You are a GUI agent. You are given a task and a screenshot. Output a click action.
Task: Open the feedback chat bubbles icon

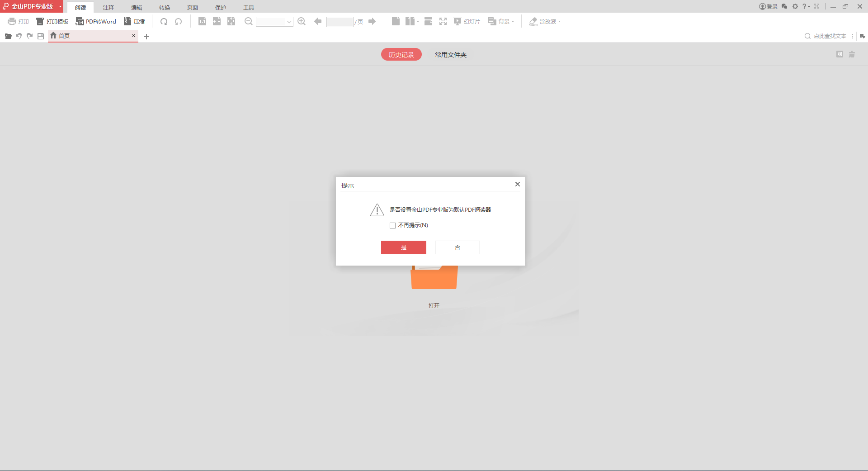[784, 6]
